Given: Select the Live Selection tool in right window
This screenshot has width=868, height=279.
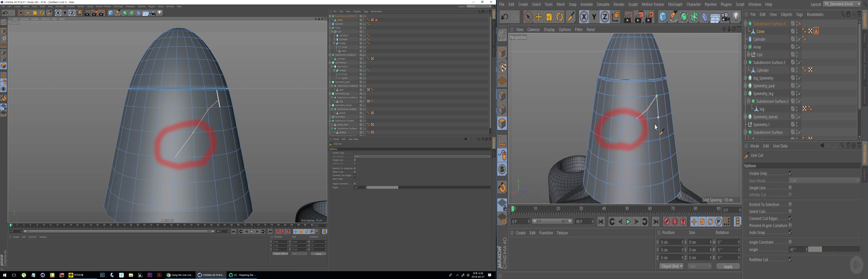Looking at the screenshot, I should 528,17.
